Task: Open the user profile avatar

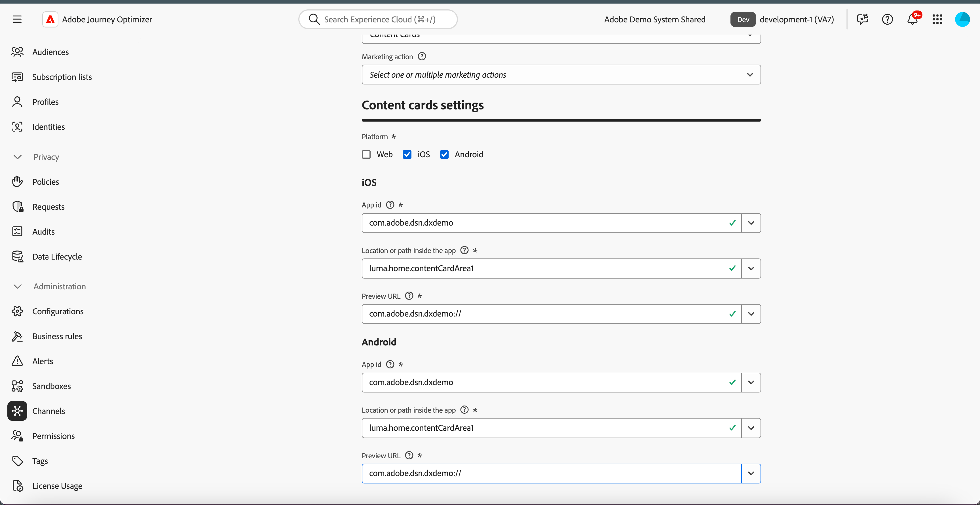Action: coord(962,19)
